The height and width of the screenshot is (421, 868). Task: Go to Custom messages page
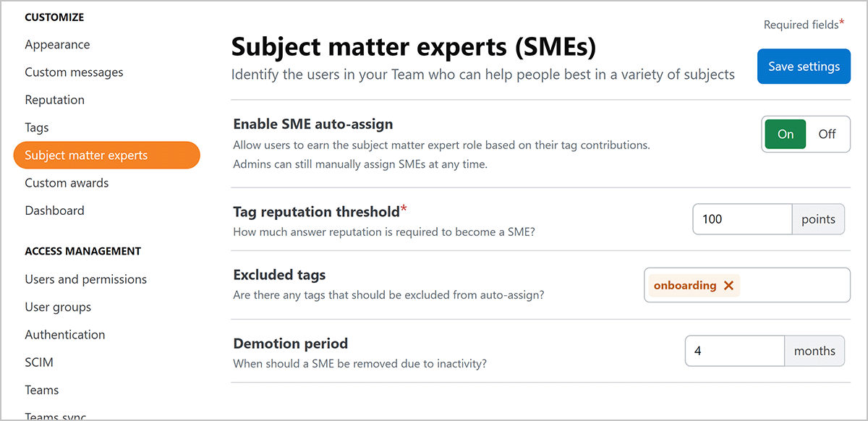coord(74,72)
